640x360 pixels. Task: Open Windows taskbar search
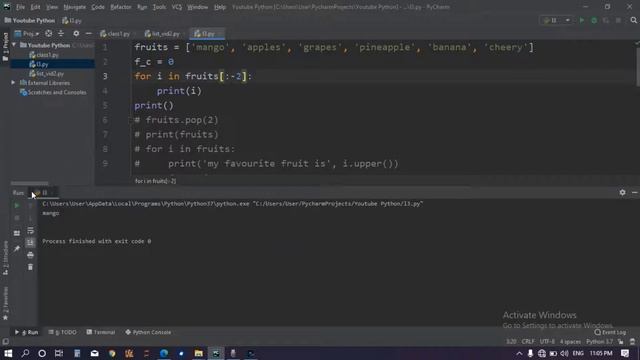(25, 353)
